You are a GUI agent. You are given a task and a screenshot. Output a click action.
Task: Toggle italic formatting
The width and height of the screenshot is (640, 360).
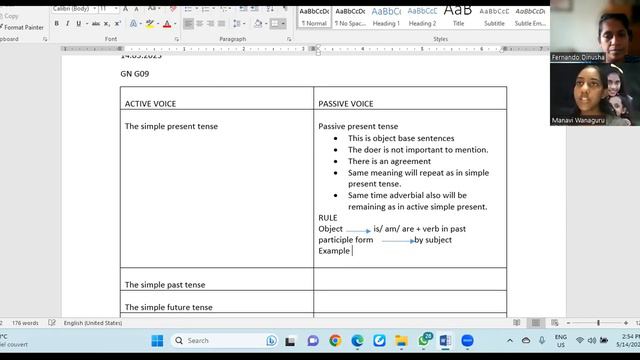pyautogui.click(x=67, y=24)
